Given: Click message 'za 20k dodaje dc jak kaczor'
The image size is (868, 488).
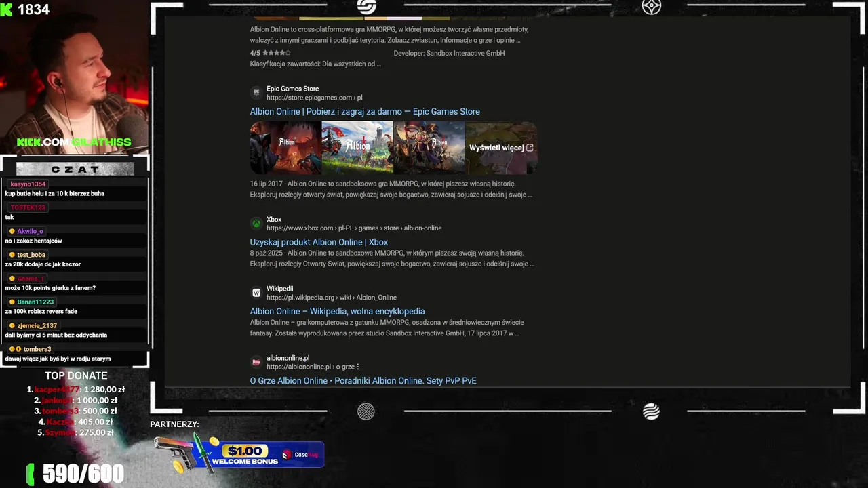Looking at the screenshot, I should coord(43,264).
